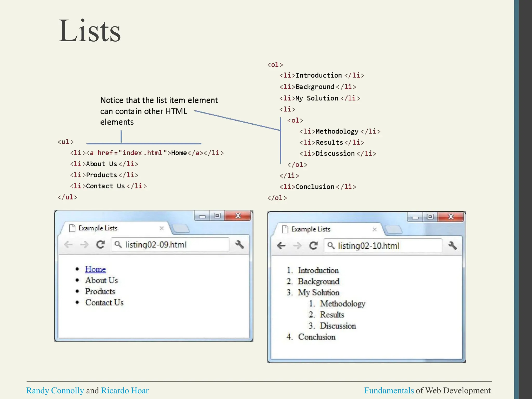Click 'Introduction' in rendered numbered list
Screen dimensions: 532x399
(x=318, y=270)
